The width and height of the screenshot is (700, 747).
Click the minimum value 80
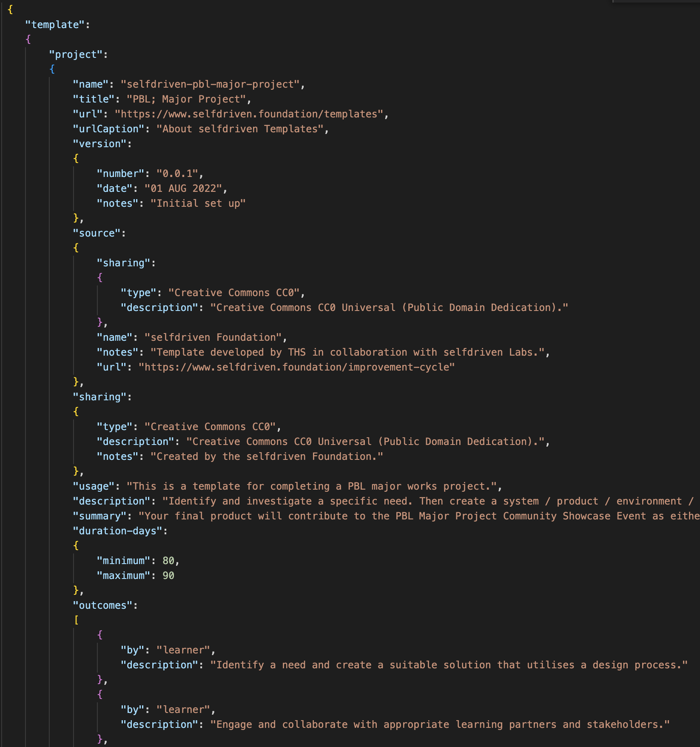[x=168, y=561]
